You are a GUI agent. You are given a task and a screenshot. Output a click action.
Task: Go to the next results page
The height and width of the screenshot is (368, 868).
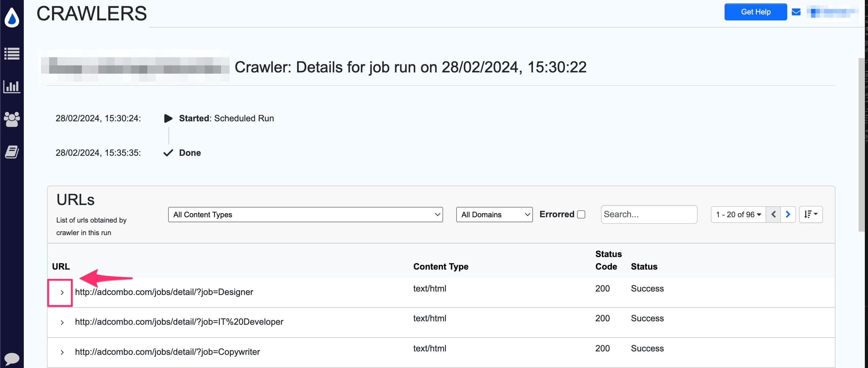tap(788, 214)
